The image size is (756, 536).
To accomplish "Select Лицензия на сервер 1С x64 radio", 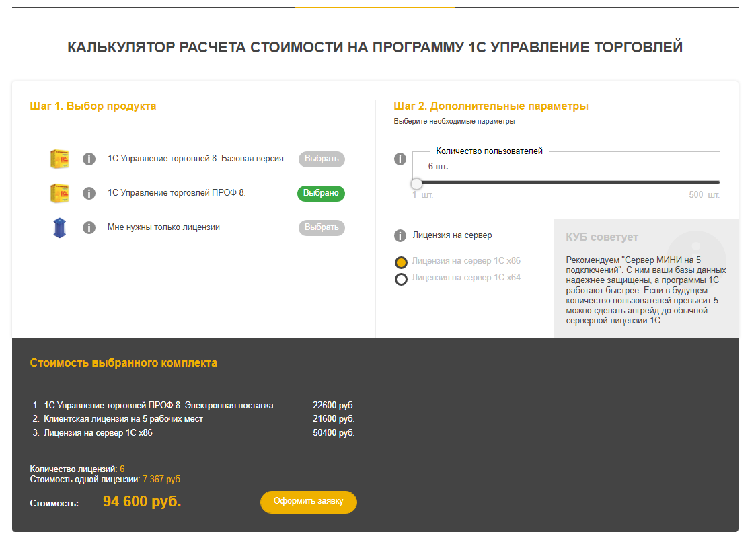I will (401, 279).
